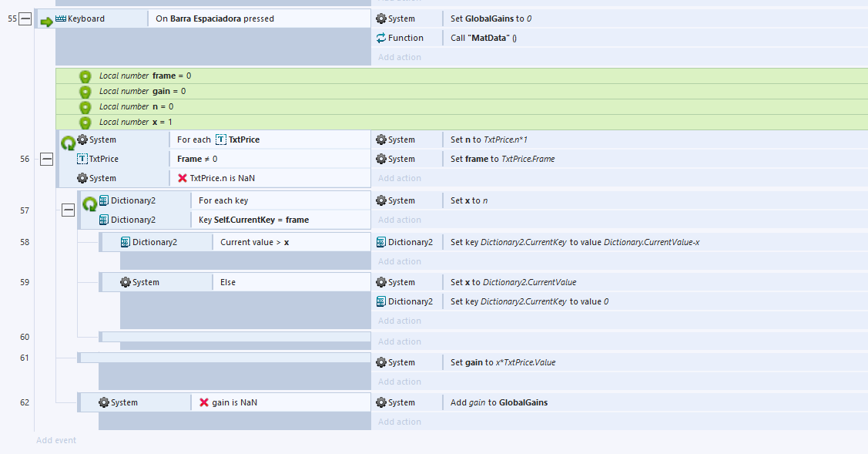Select the "Local number n = 0" variable row

[136, 107]
